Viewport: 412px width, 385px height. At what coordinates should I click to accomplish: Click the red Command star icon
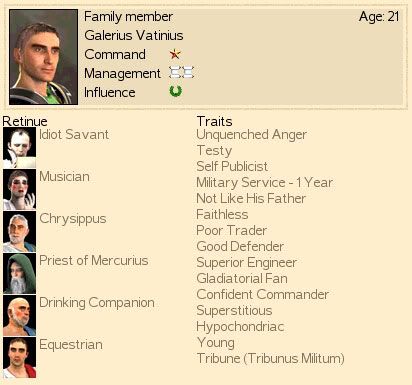click(x=175, y=54)
